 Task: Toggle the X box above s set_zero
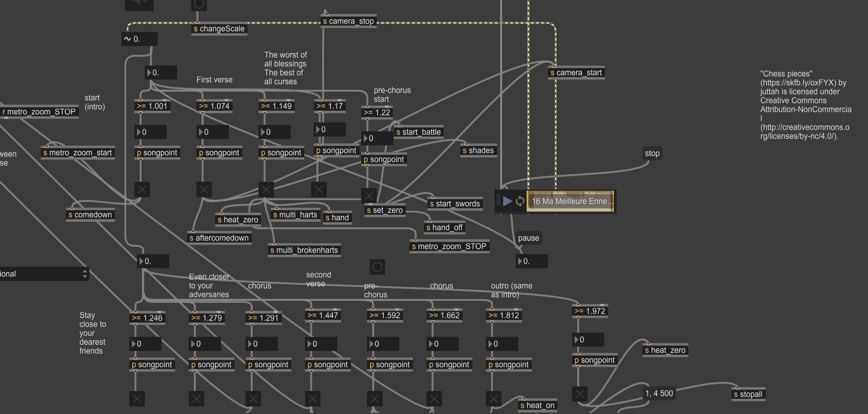click(368, 196)
